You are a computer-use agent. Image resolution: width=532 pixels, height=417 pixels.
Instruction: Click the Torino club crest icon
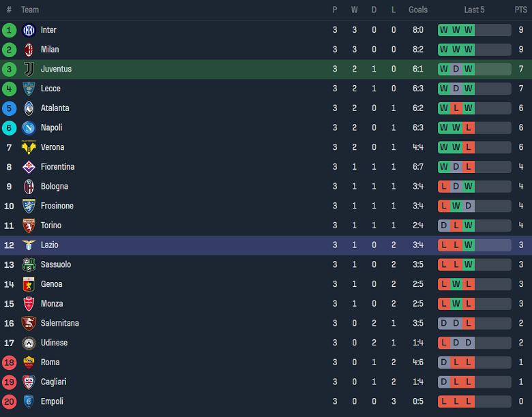point(29,226)
